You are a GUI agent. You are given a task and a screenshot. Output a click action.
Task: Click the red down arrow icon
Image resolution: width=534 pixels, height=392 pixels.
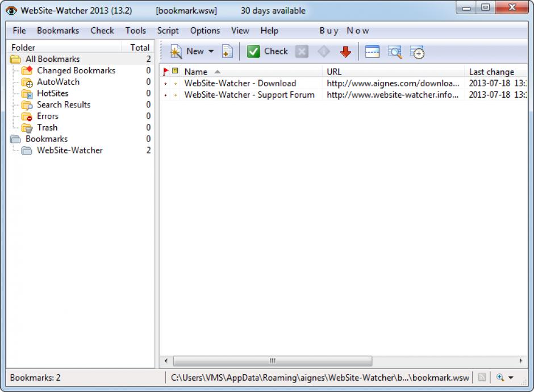coord(345,52)
